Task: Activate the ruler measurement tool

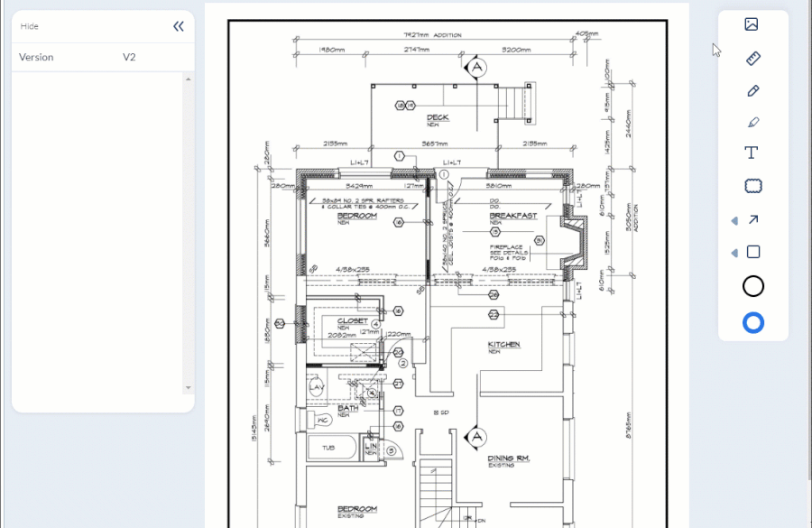Action: point(753,58)
